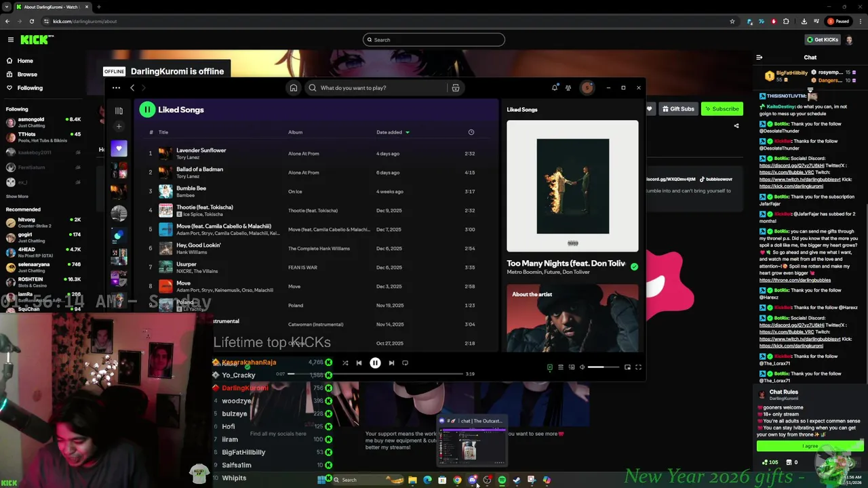Go back in Spotify navigation
The width and height of the screenshot is (868, 488).
click(x=132, y=87)
